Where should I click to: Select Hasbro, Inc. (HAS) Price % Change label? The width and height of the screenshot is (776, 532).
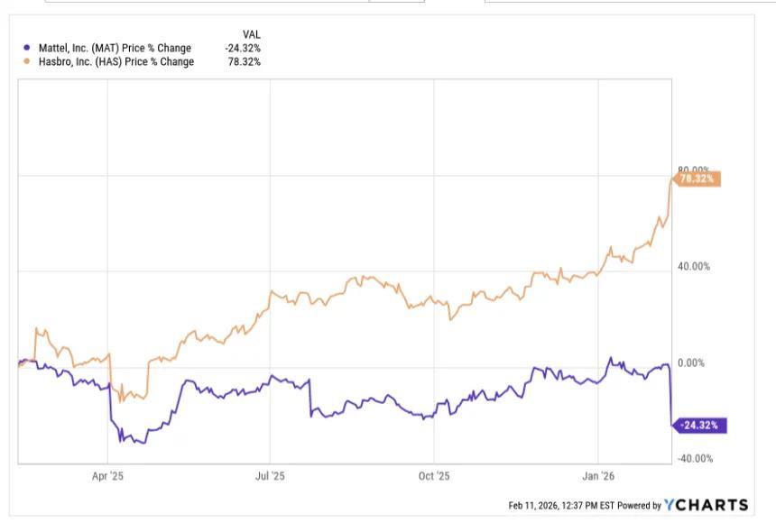click(x=116, y=61)
